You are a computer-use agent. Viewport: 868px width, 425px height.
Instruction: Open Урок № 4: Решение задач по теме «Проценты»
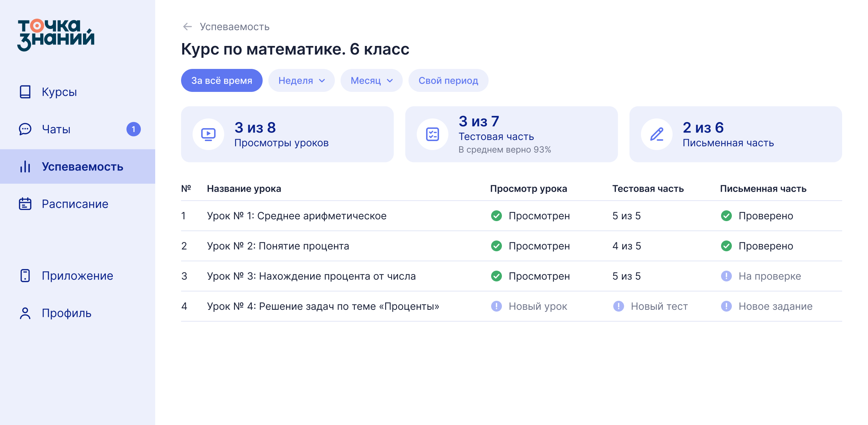coord(323,306)
